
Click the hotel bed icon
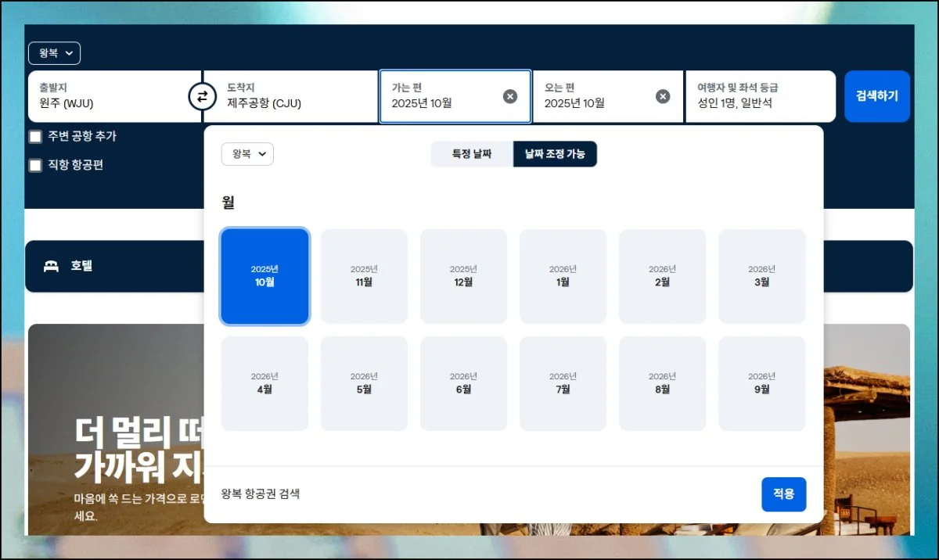(x=52, y=266)
